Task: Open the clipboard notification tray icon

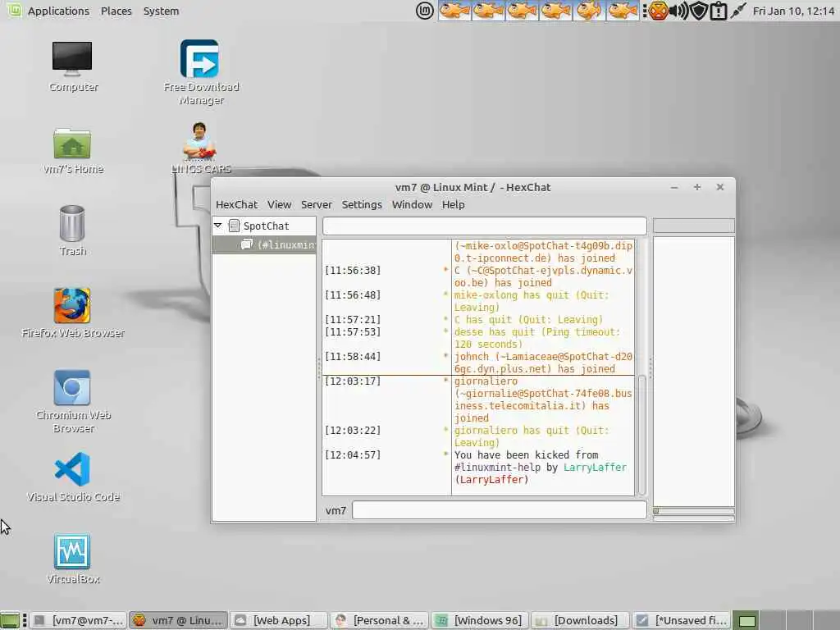Action: pyautogui.click(x=718, y=11)
